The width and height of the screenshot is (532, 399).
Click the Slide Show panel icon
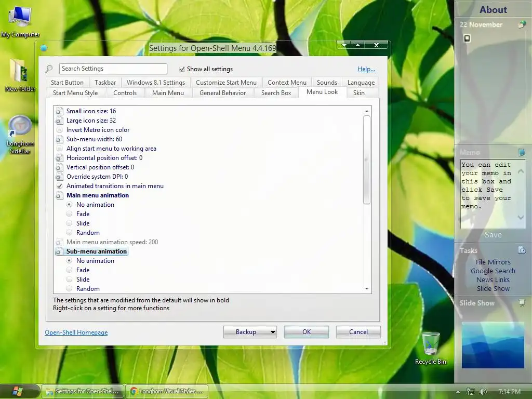coord(522,303)
